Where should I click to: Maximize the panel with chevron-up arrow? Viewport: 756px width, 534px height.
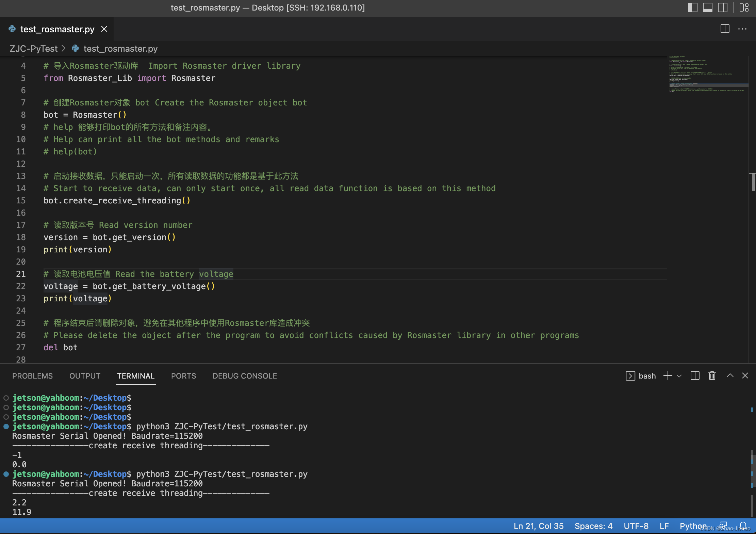730,376
